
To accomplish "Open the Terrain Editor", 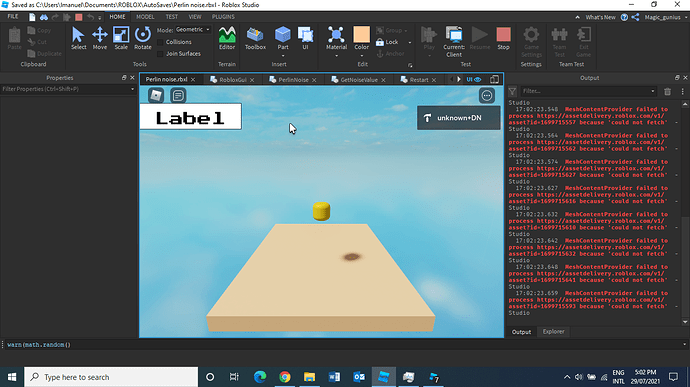I will (x=227, y=38).
